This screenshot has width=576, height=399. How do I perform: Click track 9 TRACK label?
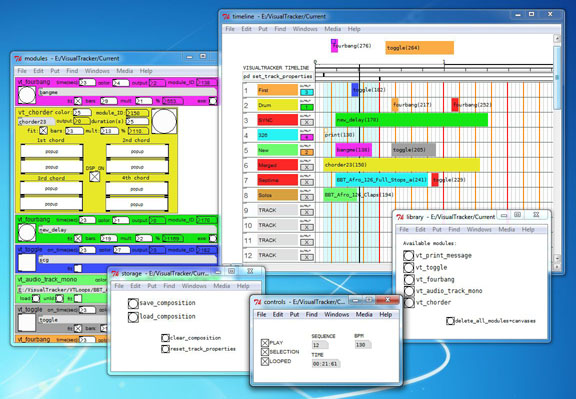pyautogui.click(x=277, y=210)
